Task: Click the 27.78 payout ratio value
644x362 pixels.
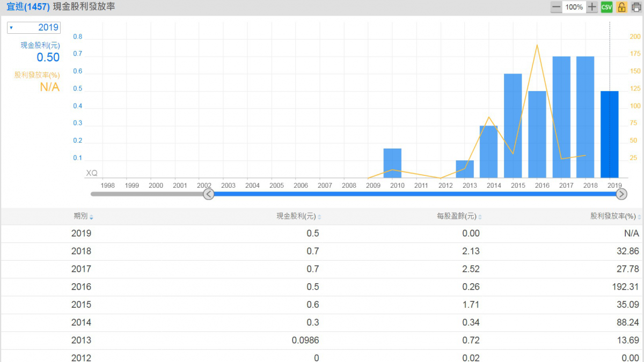Action: coord(628,269)
